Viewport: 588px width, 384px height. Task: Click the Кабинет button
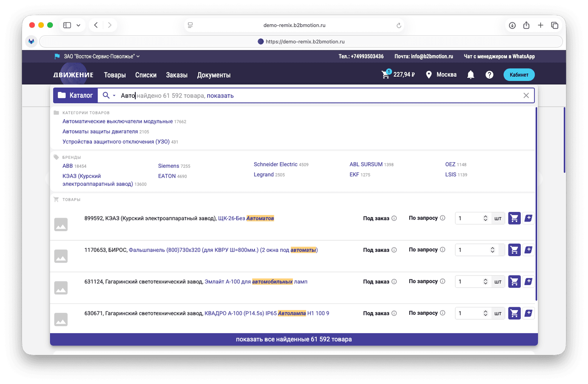(x=519, y=75)
